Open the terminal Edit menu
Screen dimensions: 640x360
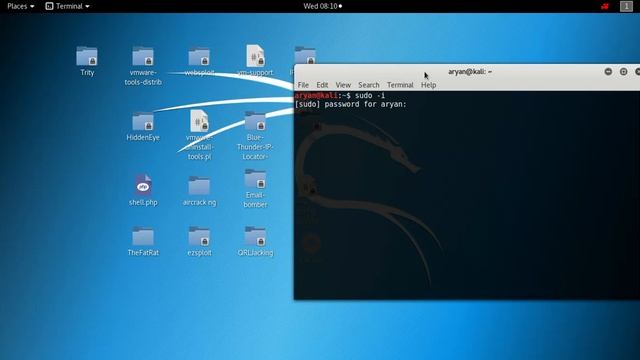(x=322, y=85)
